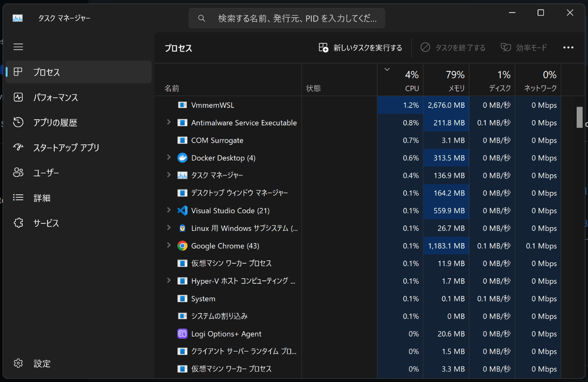This screenshot has width=588, height=382.
Task: Sort by the ネットワーク column header
Action: tap(538, 80)
